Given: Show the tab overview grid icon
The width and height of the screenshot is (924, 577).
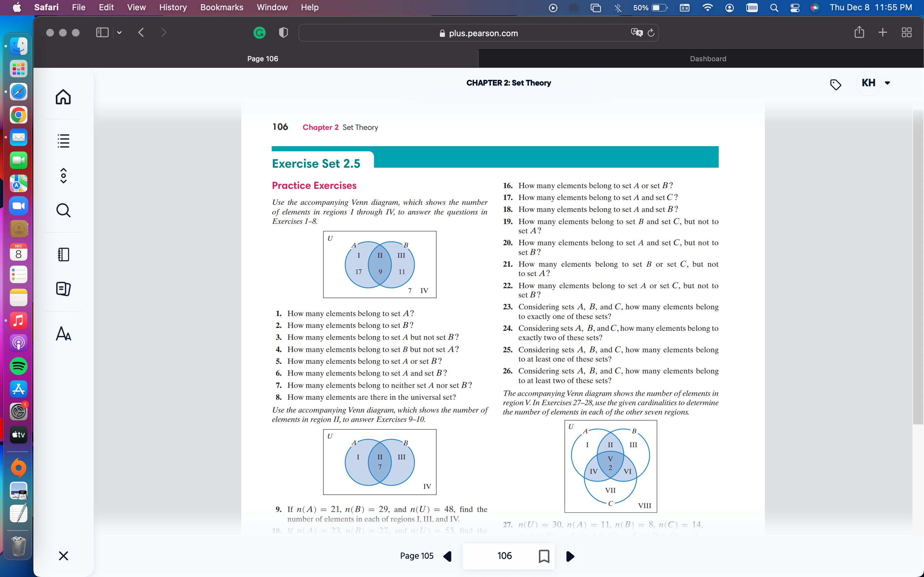Looking at the screenshot, I should [x=907, y=32].
